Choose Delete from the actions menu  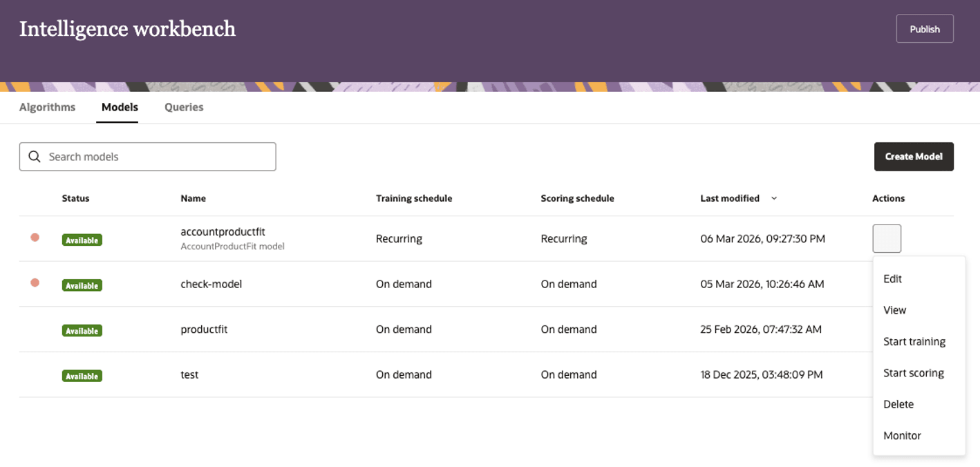[898, 404]
